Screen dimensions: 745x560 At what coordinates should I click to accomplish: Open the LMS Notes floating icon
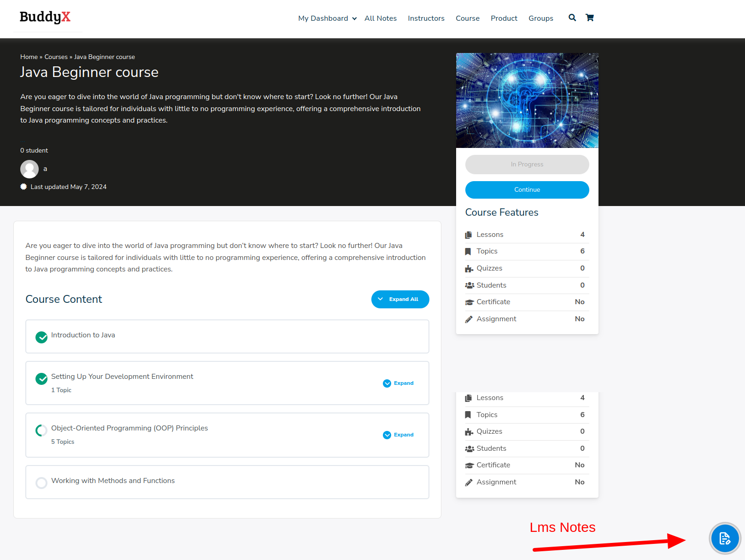[x=724, y=538]
